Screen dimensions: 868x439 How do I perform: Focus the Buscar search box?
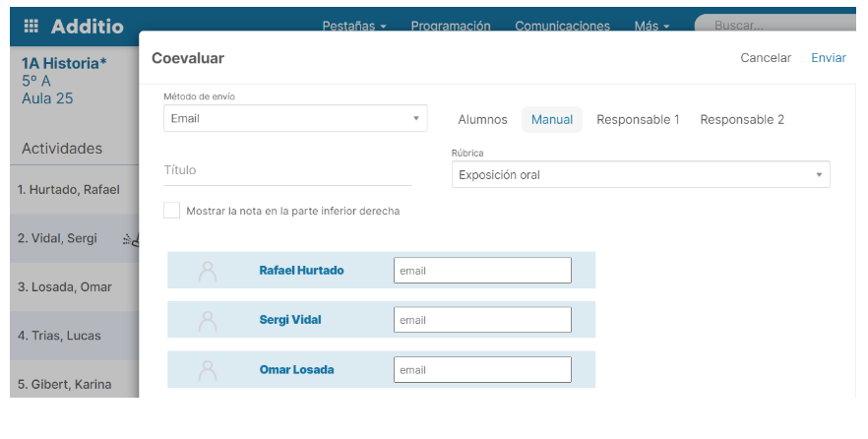[x=777, y=27]
